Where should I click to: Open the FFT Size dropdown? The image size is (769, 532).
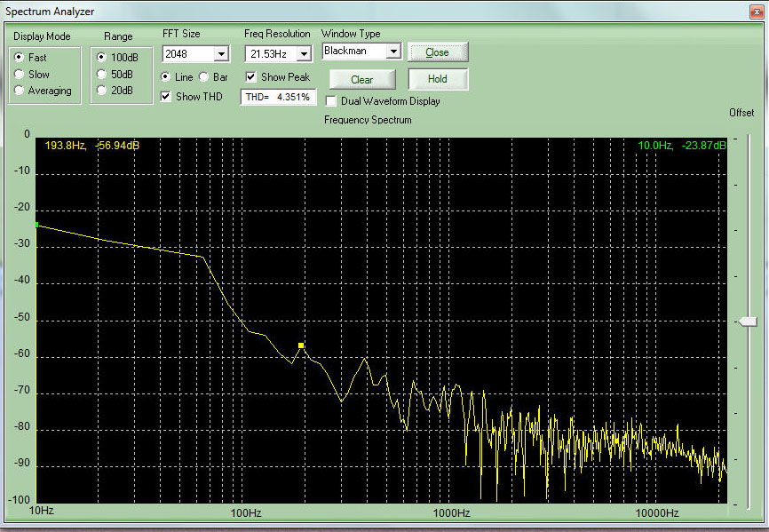[222, 54]
